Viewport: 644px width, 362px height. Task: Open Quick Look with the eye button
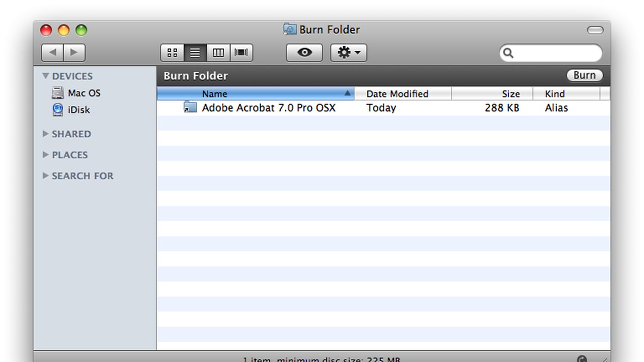(304, 53)
